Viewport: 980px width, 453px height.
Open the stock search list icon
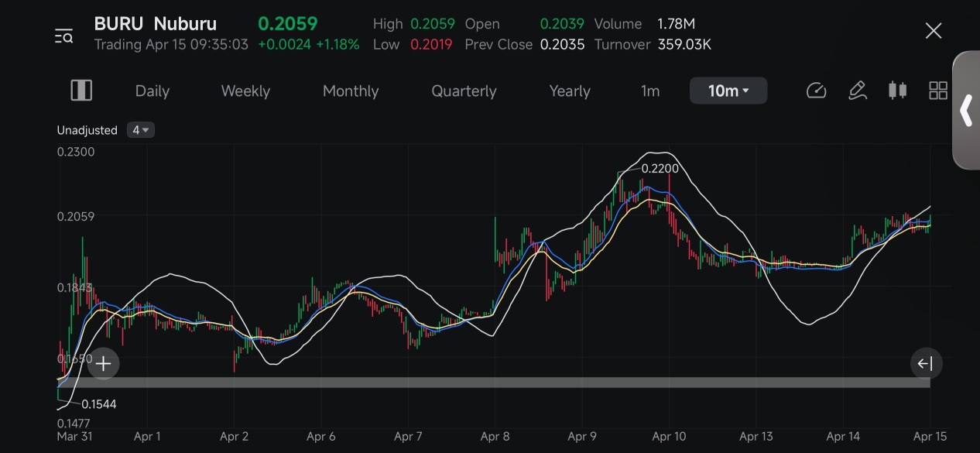[x=63, y=36]
